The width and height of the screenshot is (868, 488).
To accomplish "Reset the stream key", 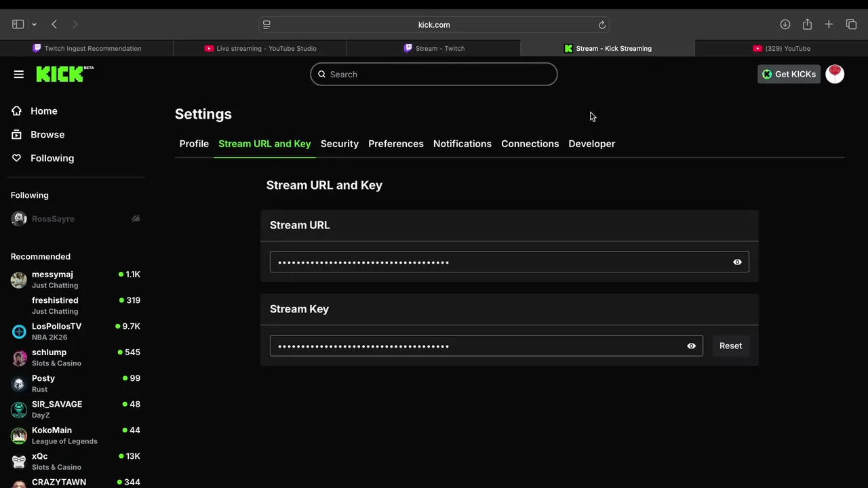I will click(x=730, y=346).
